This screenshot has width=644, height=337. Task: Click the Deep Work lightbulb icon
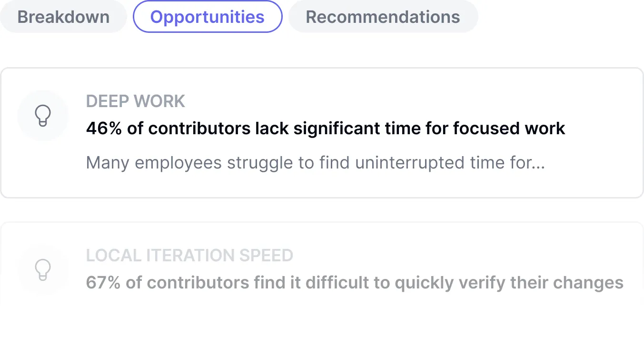click(x=43, y=116)
